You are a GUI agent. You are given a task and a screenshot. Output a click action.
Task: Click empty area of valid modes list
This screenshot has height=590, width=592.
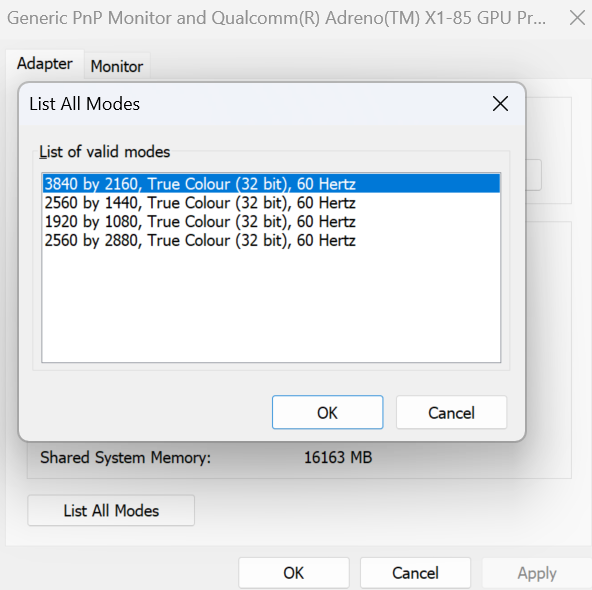pyautogui.click(x=271, y=306)
